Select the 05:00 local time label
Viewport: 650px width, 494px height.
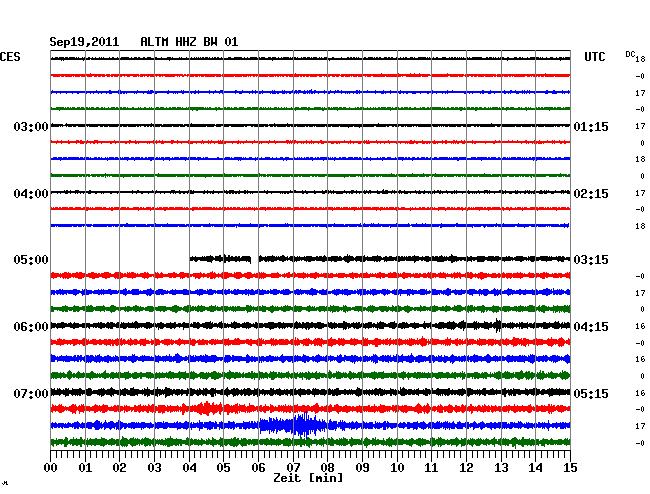pos(31,260)
